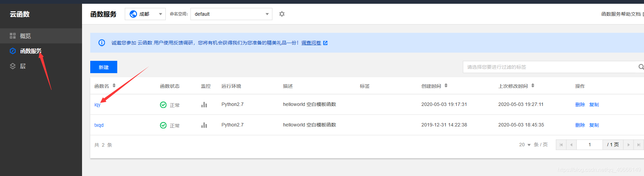Open the 20 条/页 page size dropdown

click(525, 145)
